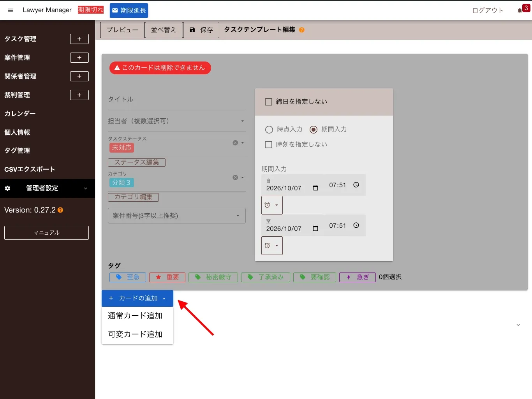Click ログアウト to log out

click(488, 11)
